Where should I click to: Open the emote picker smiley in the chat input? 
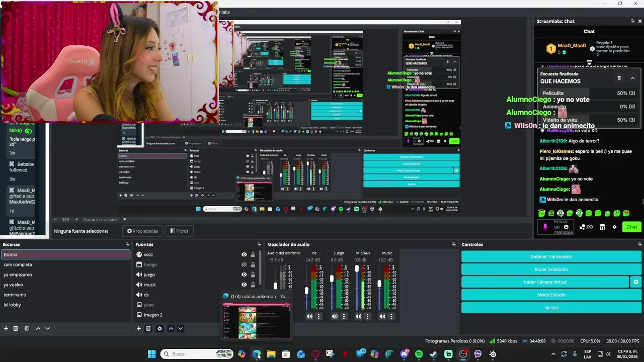566,227
